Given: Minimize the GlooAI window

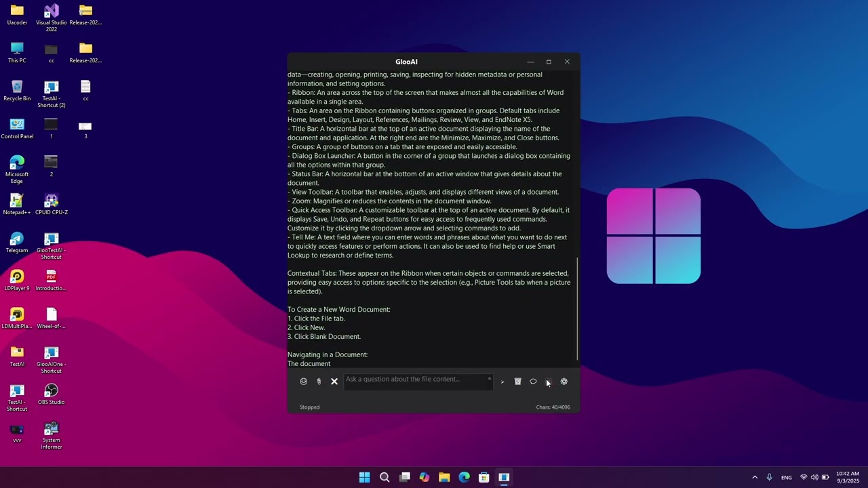Looking at the screenshot, I should (x=530, y=62).
